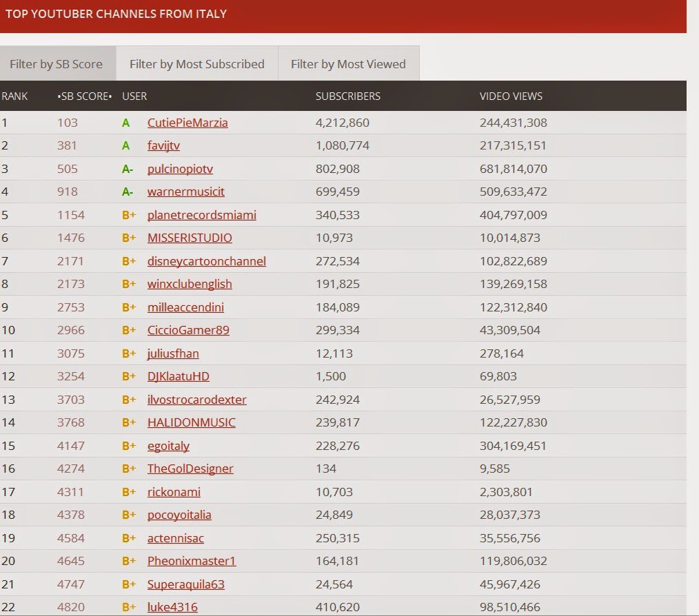Open the Superaquila63 channel link
Screen dimensions: 699x616
coord(186,584)
